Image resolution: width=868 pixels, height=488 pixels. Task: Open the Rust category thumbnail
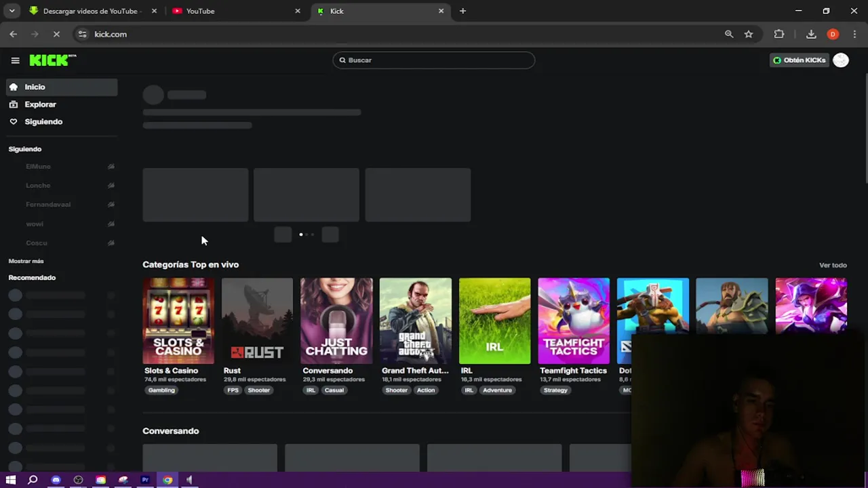[x=257, y=321]
